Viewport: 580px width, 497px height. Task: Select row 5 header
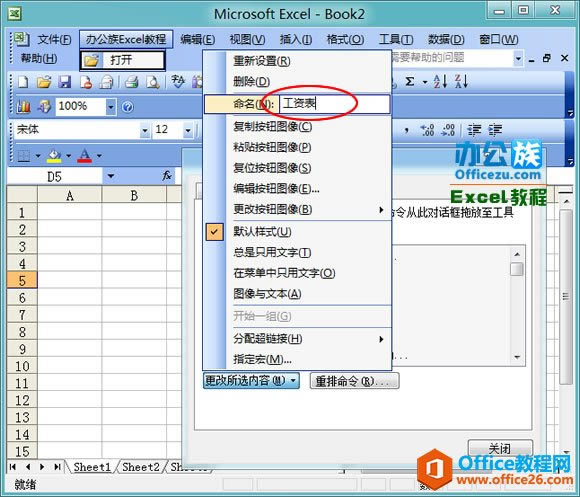pyautogui.click(x=22, y=280)
